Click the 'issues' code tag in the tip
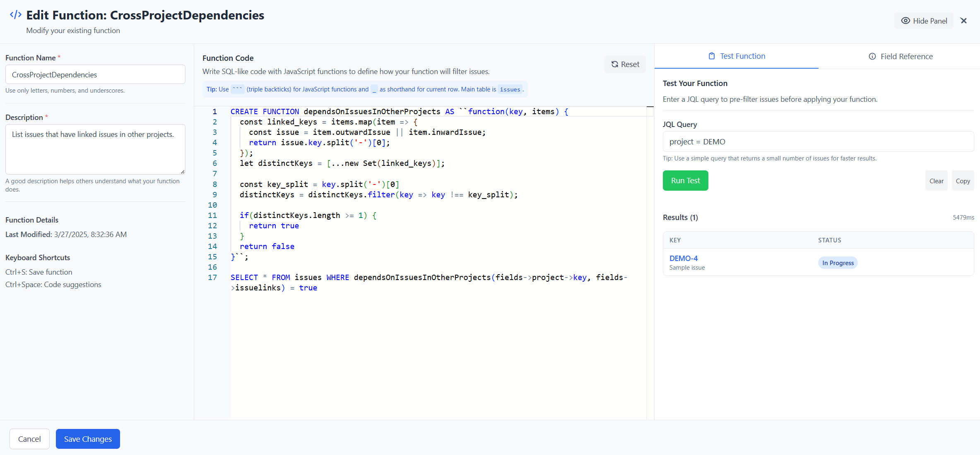The image size is (980, 455). 510,89
